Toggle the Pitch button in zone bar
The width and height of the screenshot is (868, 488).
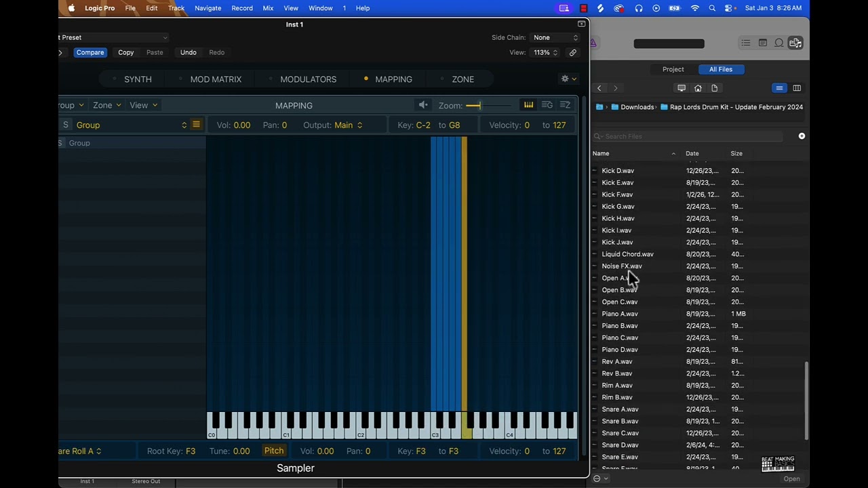[x=274, y=451]
